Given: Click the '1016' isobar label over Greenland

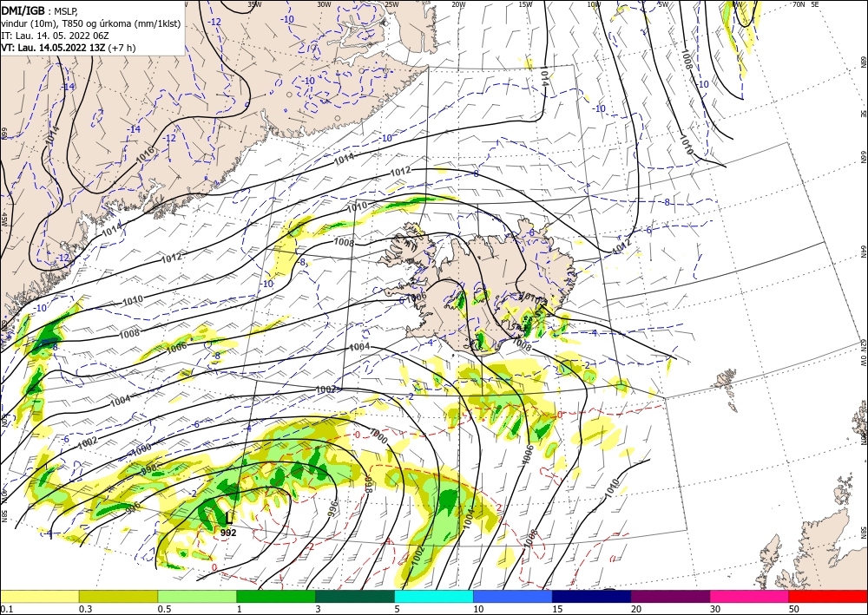Looking at the screenshot, I should (x=145, y=155).
